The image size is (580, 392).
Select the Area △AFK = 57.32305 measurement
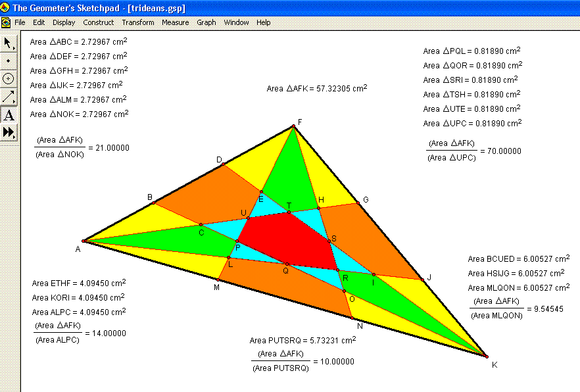(x=316, y=89)
